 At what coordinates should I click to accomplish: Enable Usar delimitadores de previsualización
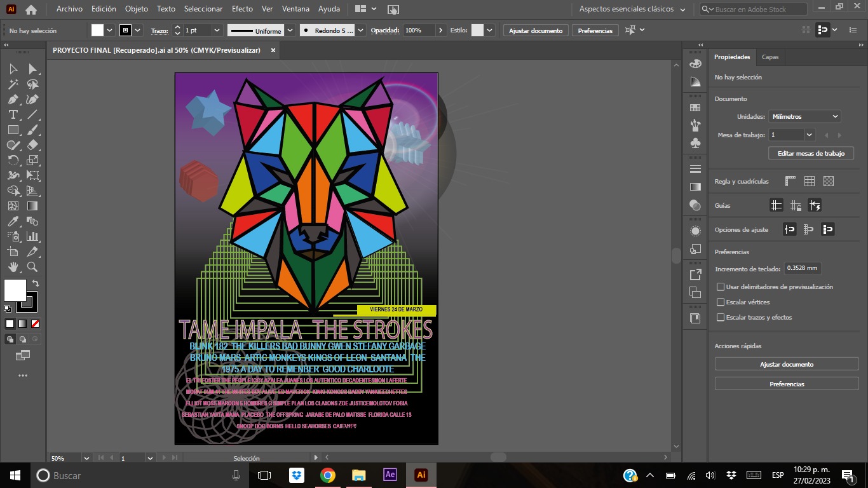coord(721,287)
